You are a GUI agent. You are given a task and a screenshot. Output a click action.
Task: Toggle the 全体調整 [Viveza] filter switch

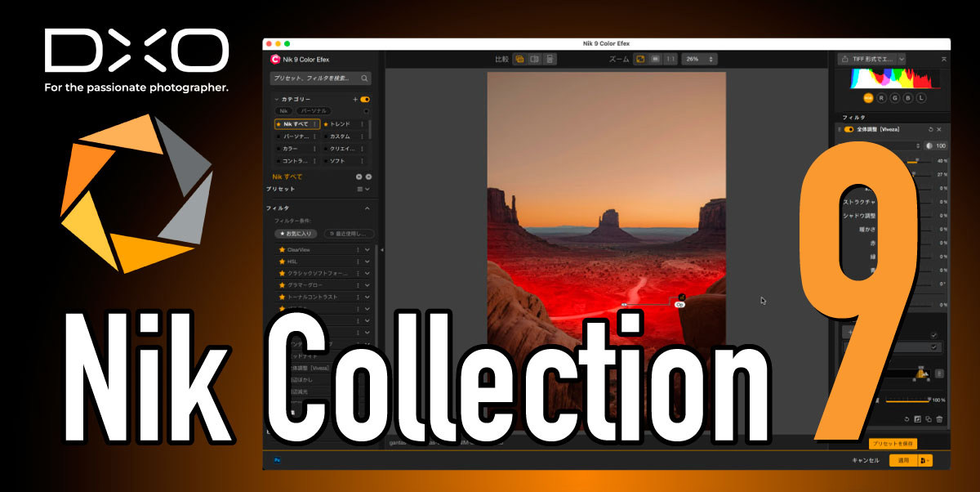click(849, 129)
